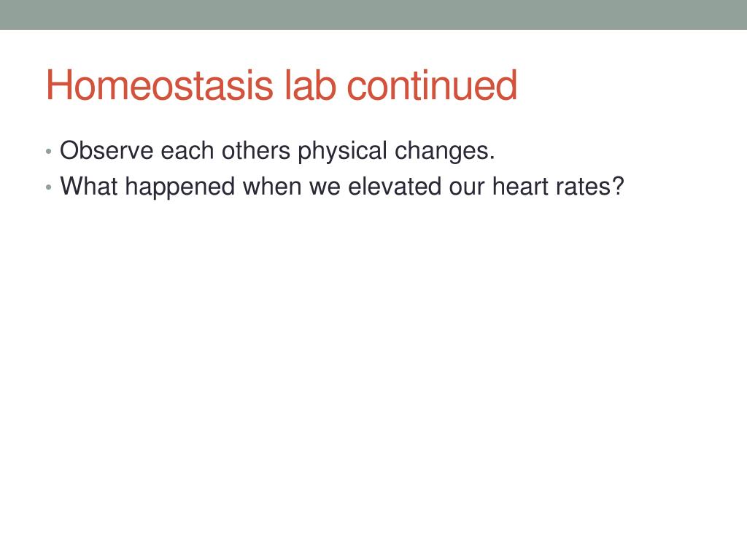The width and height of the screenshot is (747, 560).
Task: Click the word 'each' in first bullet
Action: point(187,150)
